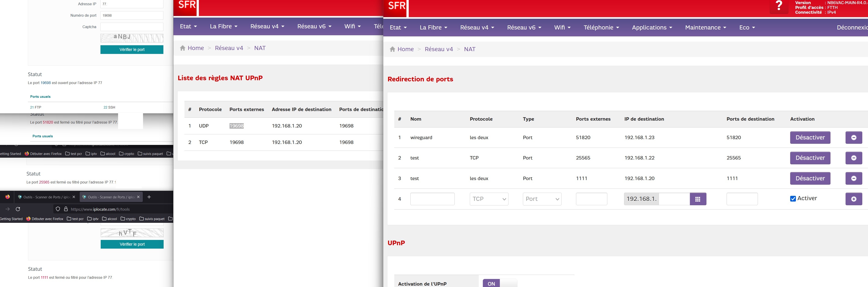The height and width of the screenshot is (287, 868).
Task: Disable the wireguard port redirection rule
Action: tap(810, 138)
